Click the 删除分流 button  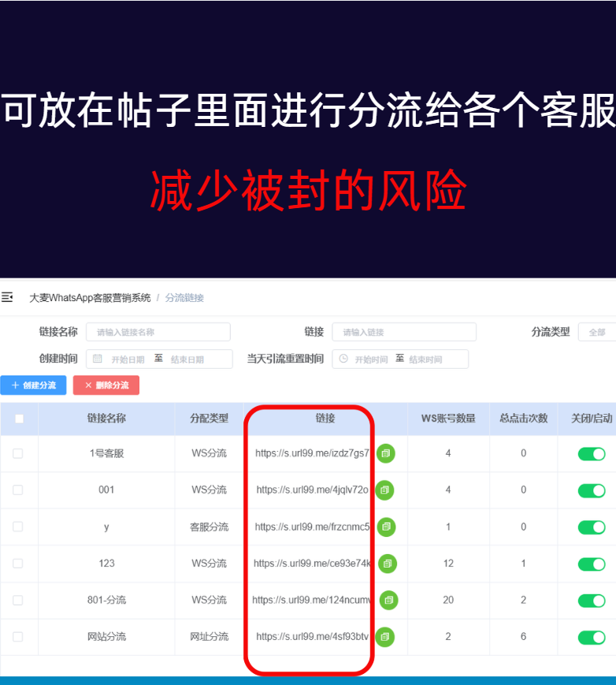[106, 385]
